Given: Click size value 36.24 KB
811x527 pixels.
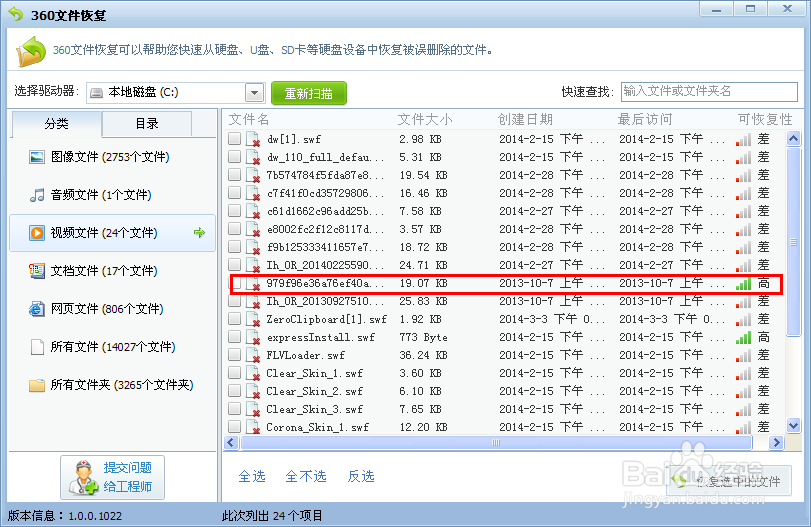Looking at the screenshot, I should pos(423,355).
